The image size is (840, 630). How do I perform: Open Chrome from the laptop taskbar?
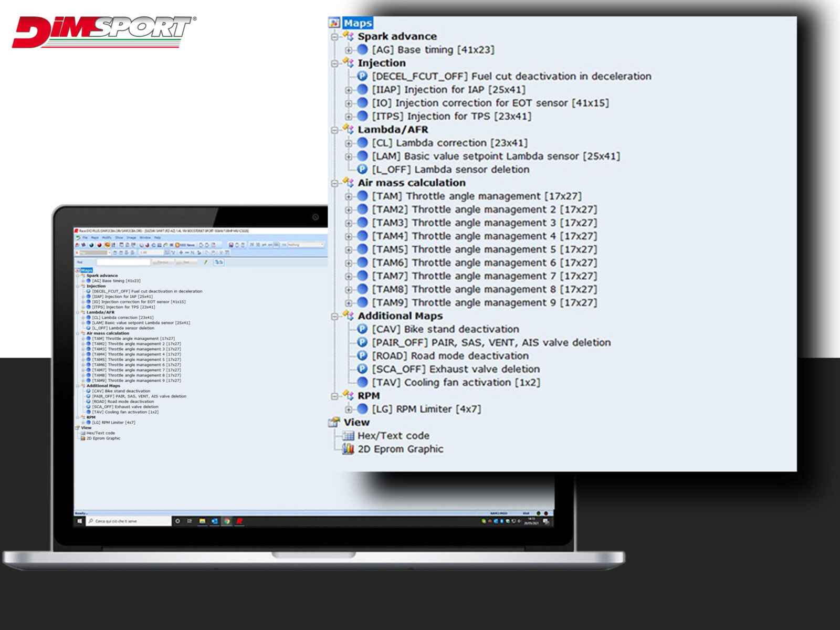point(227,521)
